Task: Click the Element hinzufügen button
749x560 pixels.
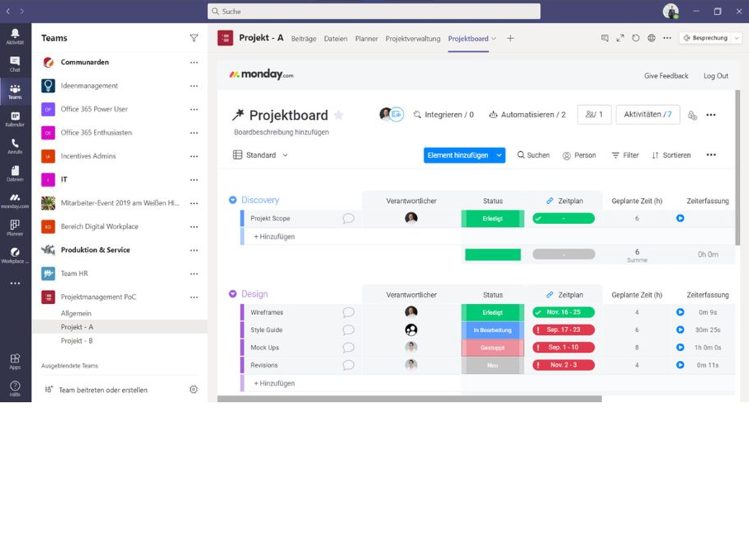Action: pyautogui.click(x=457, y=155)
